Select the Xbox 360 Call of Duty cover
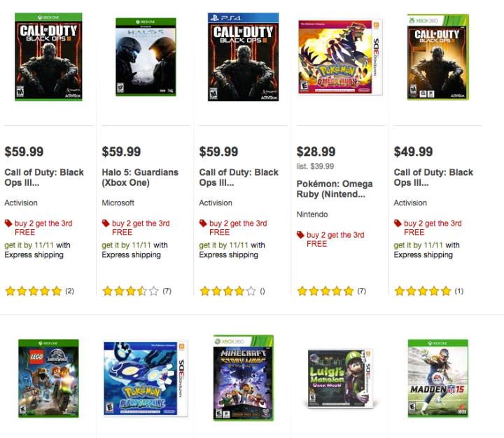 [x=437, y=57]
